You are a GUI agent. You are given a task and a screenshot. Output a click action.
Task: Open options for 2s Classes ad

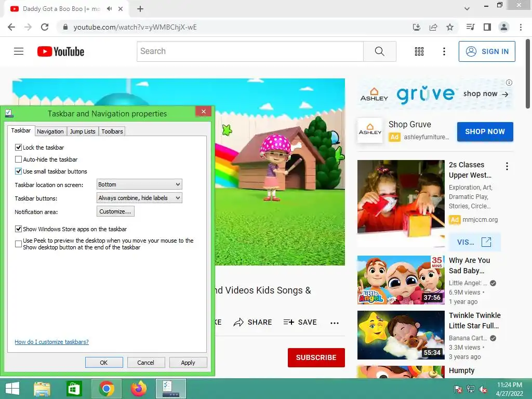507,166
